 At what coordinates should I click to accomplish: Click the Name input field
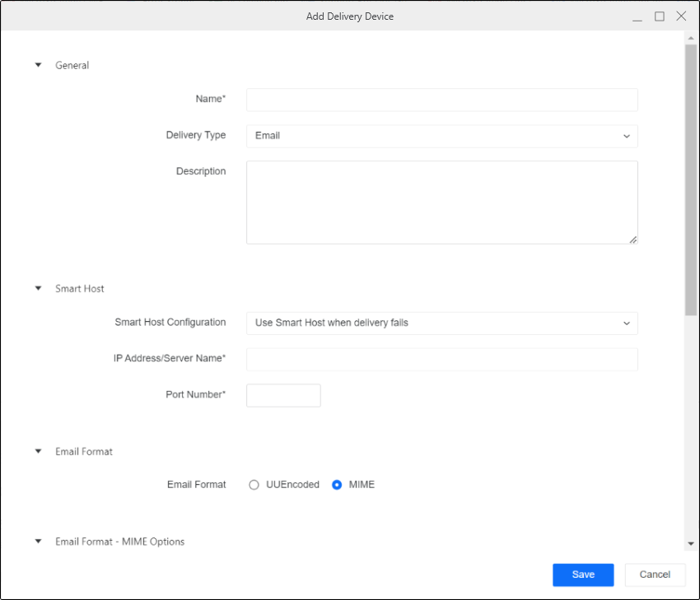441,100
